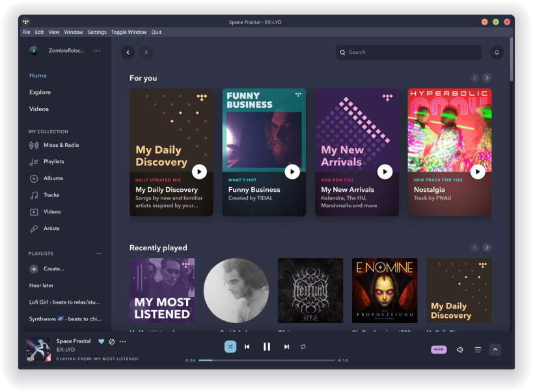
Task: Show previous items in For you row
Action: point(474,78)
